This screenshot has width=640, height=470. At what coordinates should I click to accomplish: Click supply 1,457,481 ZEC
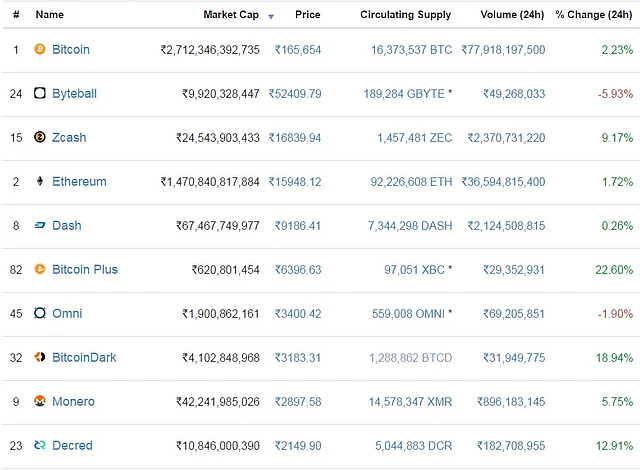[x=415, y=138]
